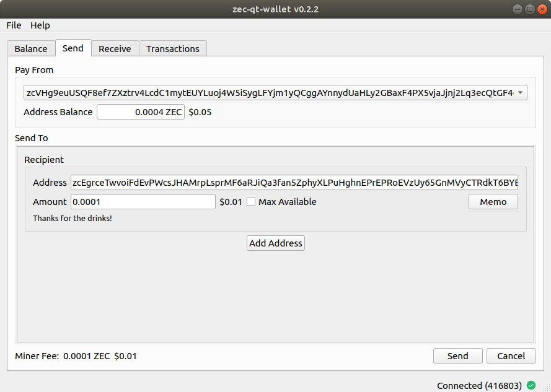Image resolution: width=551 pixels, height=392 pixels.
Task: Click the Address Balance field
Action: 141,112
